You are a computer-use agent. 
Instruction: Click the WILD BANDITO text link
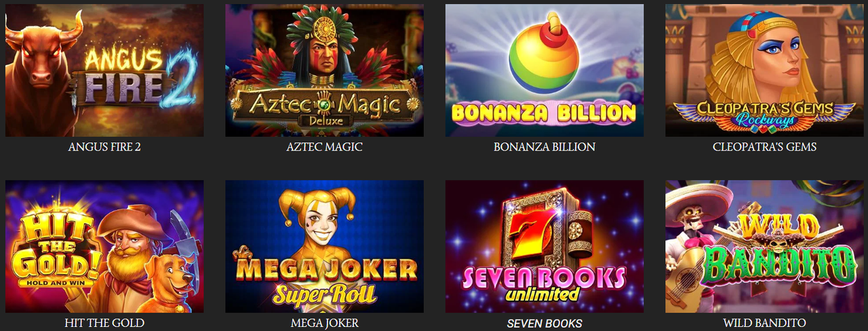coord(764,323)
